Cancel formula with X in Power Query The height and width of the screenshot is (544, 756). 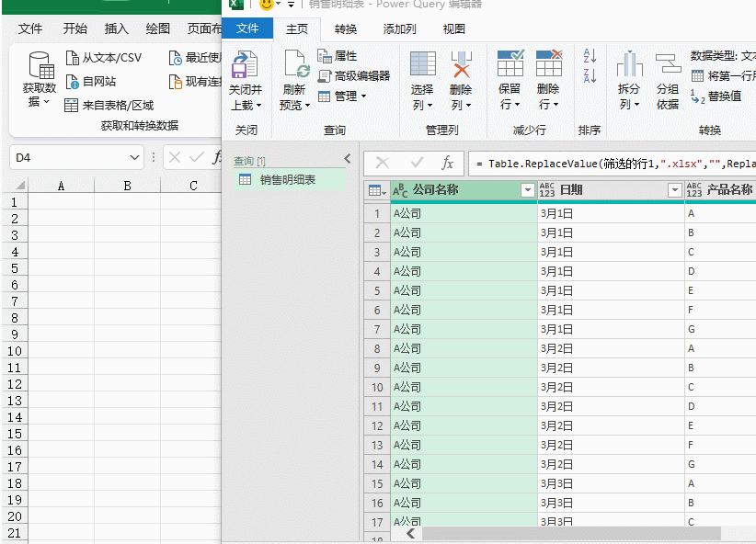383,163
